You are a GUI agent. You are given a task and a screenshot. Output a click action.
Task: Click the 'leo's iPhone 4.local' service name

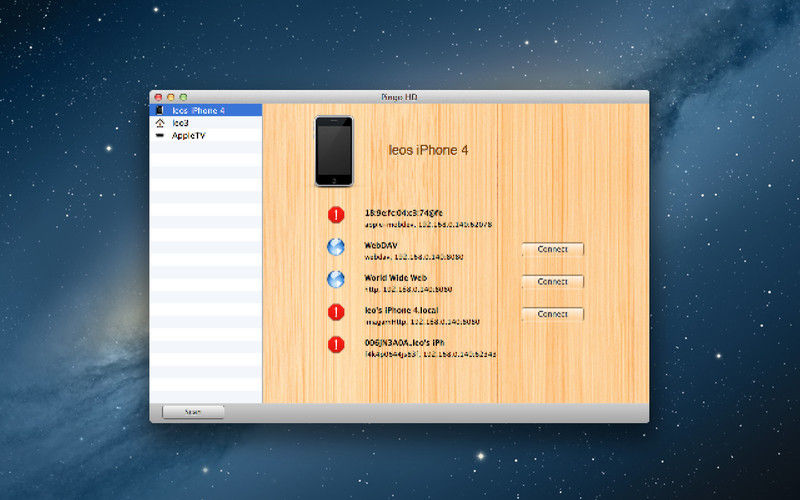tap(402, 310)
